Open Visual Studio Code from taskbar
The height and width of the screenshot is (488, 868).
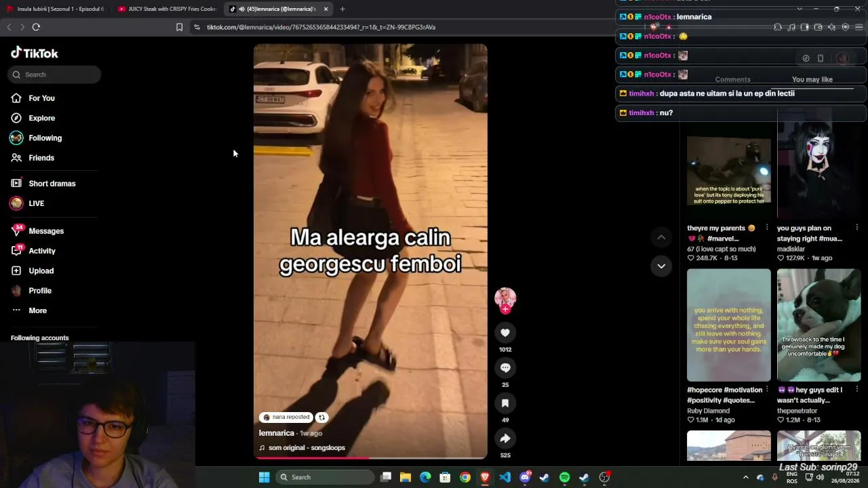505,477
